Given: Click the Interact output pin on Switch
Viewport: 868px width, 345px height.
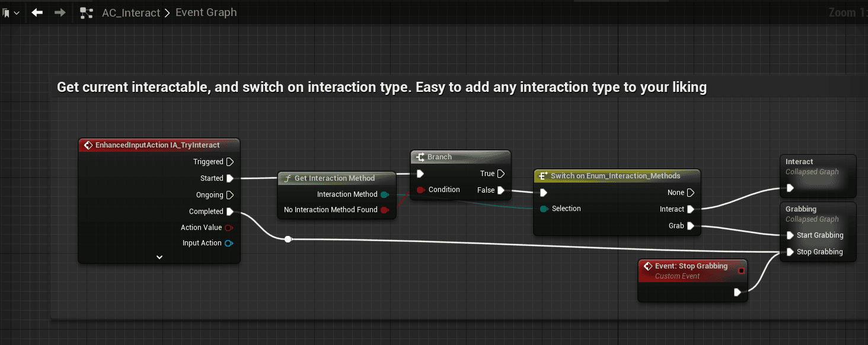Looking at the screenshot, I should [691, 209].
